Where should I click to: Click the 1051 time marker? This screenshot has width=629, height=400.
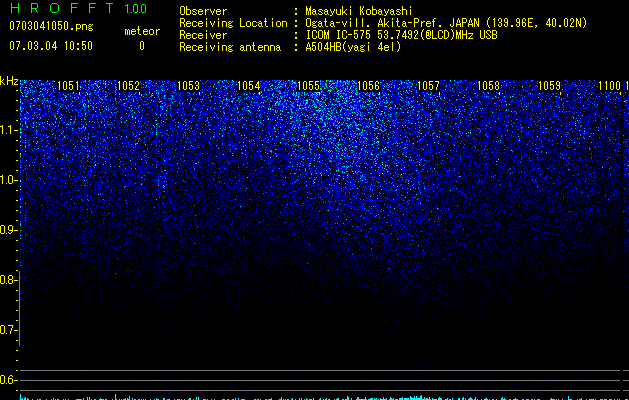click(x=68, y=86)
